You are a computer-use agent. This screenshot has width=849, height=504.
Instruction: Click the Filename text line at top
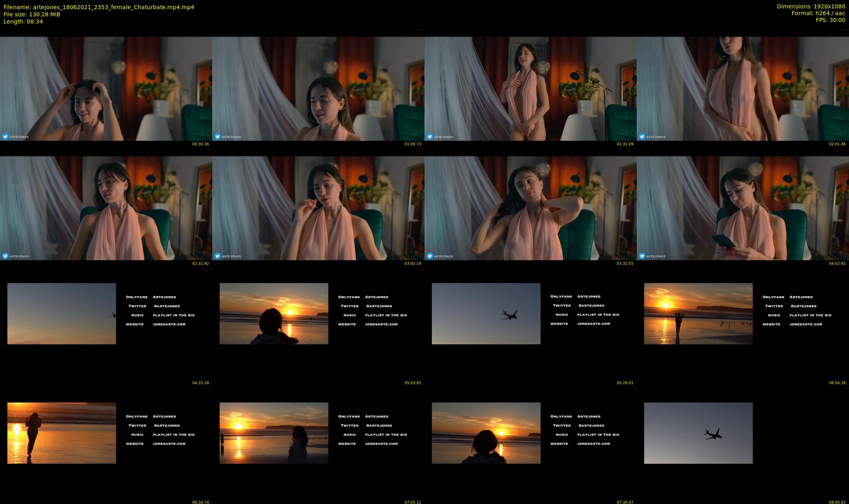pos(99,7)
